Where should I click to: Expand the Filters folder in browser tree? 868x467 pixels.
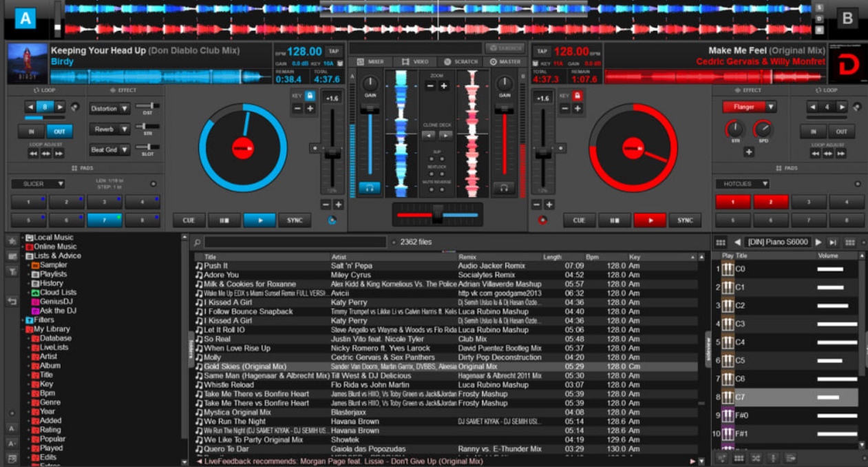click(23, 320)
